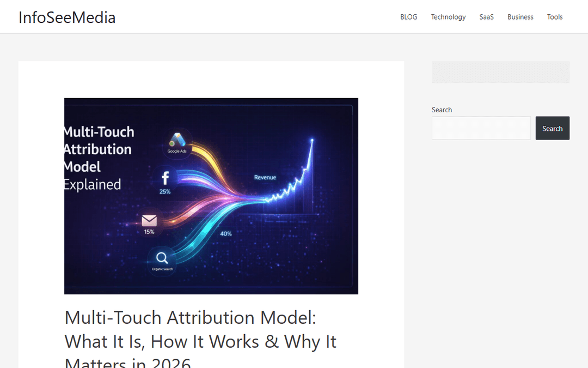Click the sidebar placeholder banner above Search
The image size is (588, 368).
coord(501,72)
